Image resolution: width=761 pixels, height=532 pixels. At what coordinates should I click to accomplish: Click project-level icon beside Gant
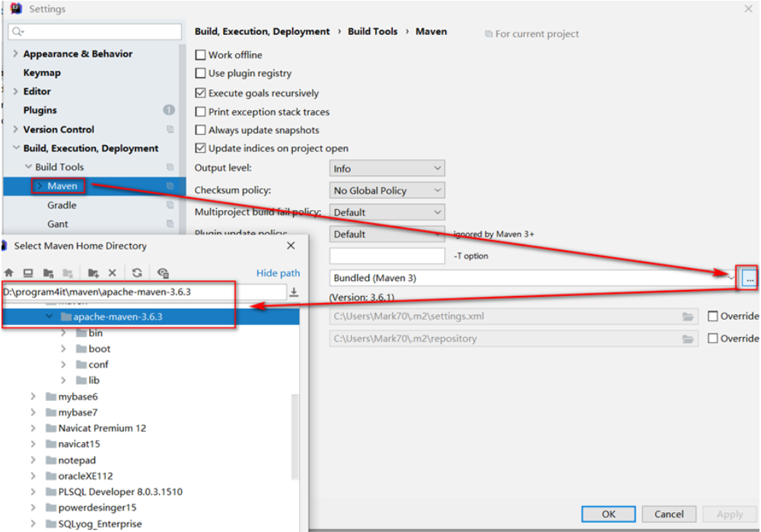coord(170,224)
